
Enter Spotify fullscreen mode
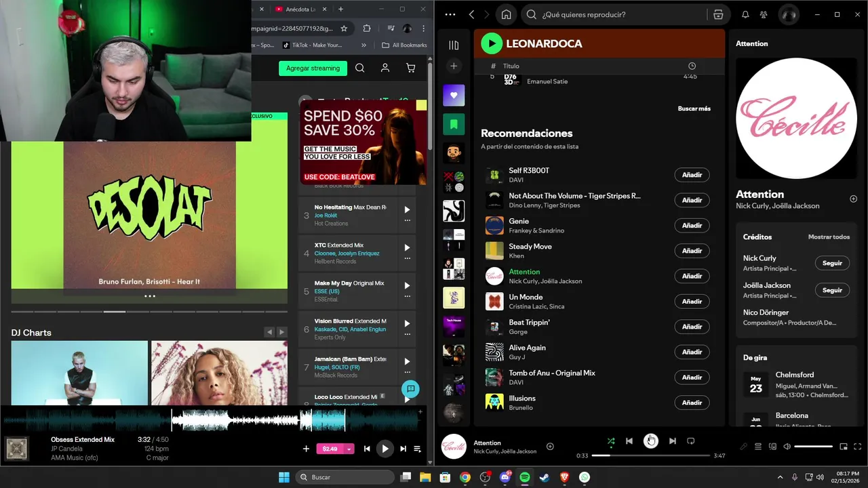(x=858, y=447)
